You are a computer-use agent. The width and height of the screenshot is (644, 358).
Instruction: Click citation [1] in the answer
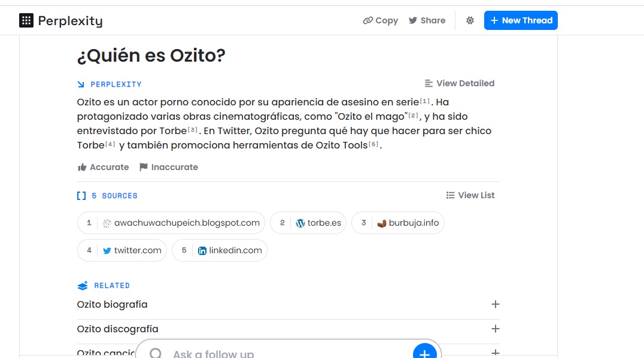(425, 101)
